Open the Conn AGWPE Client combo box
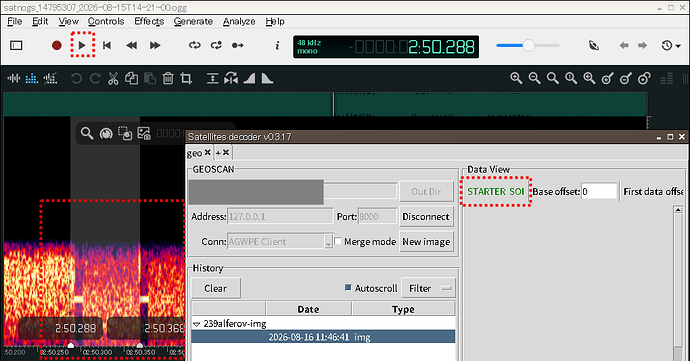690x361 pixels. click(x=280, y=242)
